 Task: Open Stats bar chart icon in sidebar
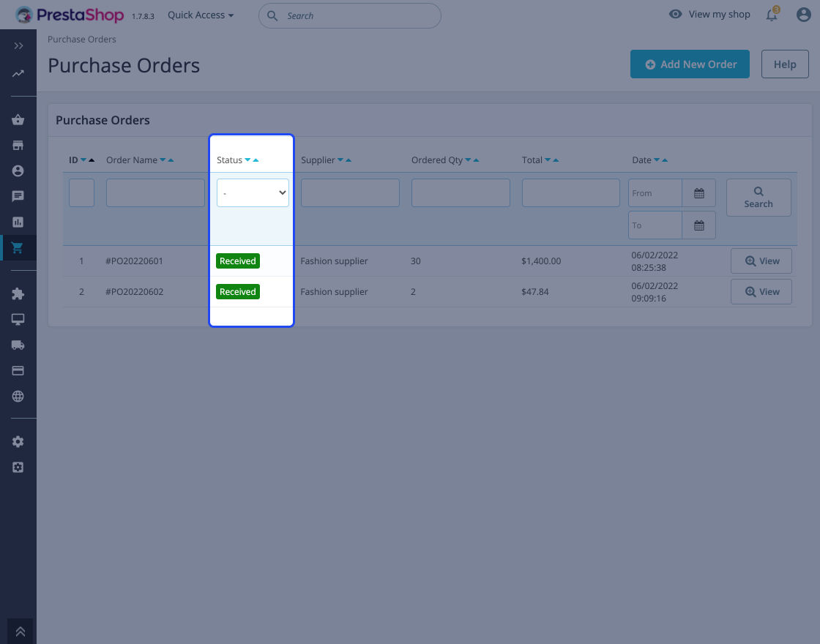(18, 222)
